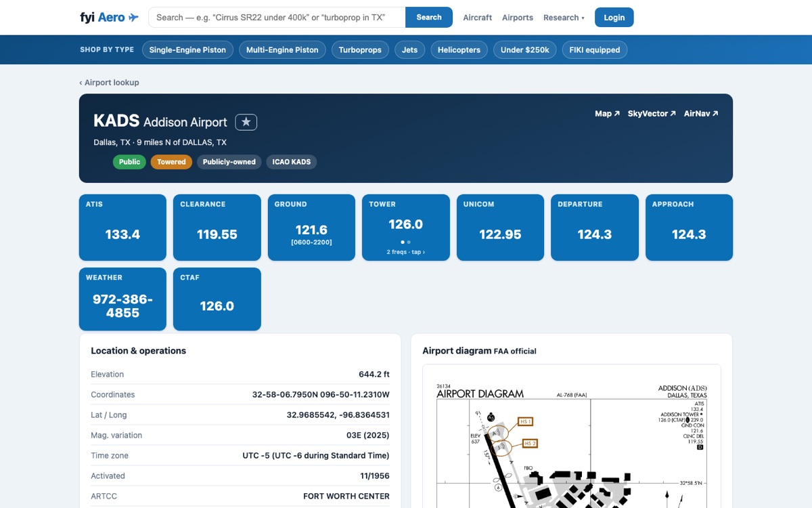Viewport: 812px width, 508px height.
Task: Click the ICAO KADS badge
Action: 292,162
